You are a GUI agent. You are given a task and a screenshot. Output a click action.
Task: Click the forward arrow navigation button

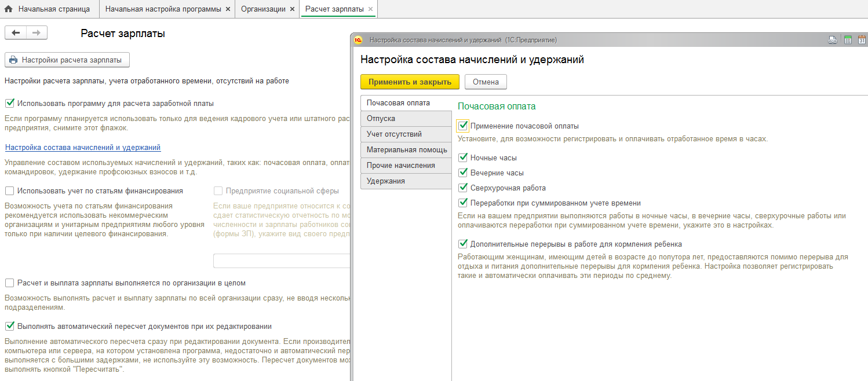pyautogui.click(x=37, y=33)
